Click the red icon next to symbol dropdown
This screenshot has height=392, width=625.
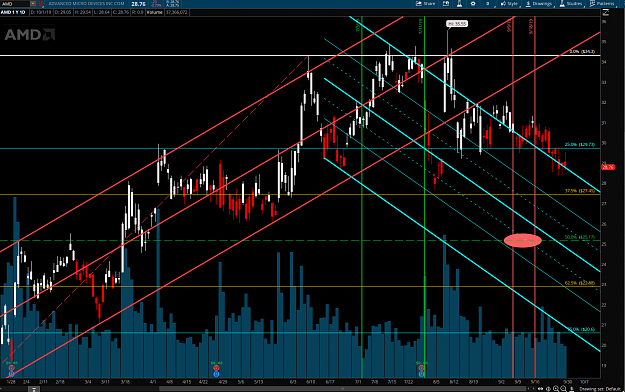(41, 4)
